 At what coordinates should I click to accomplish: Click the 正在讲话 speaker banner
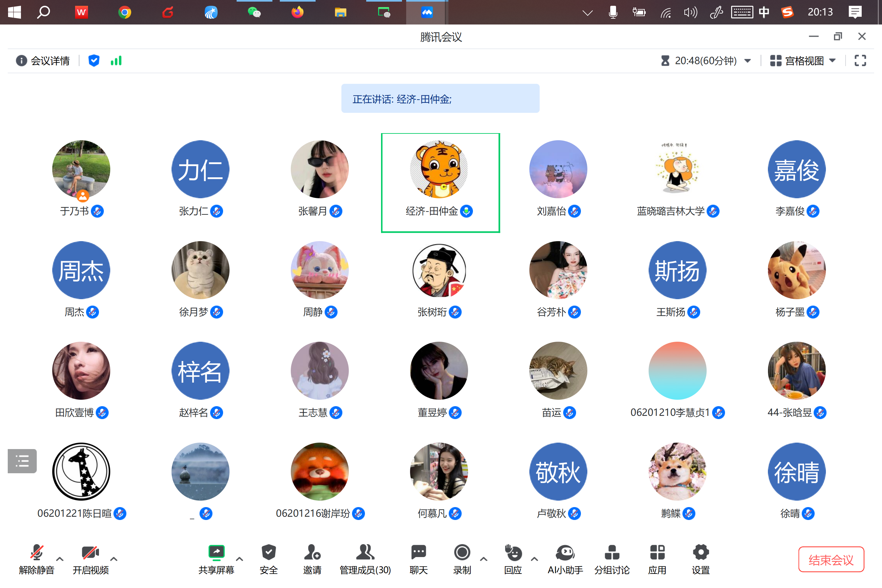[440, 99]
